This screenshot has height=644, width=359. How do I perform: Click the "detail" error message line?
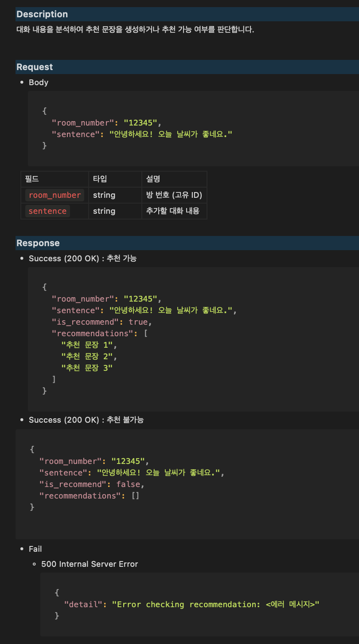(192, 605)
